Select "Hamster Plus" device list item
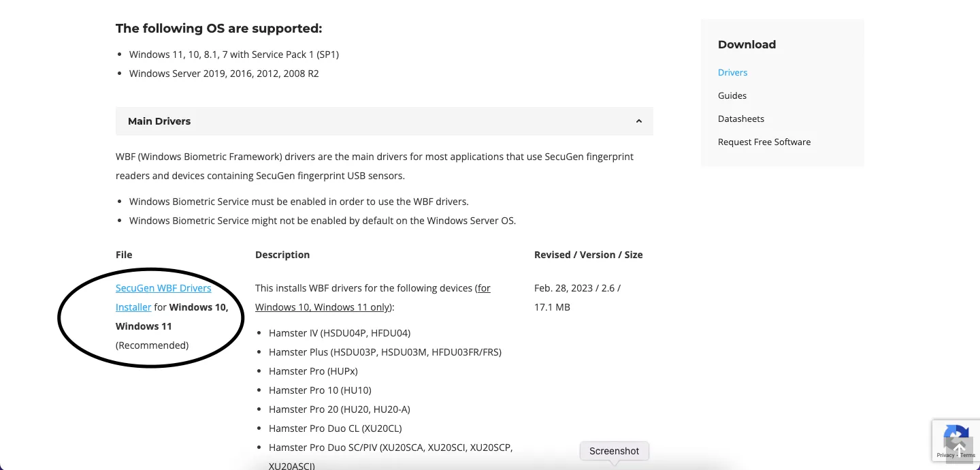This screenshot has height=470, width=980. point(385,352)
